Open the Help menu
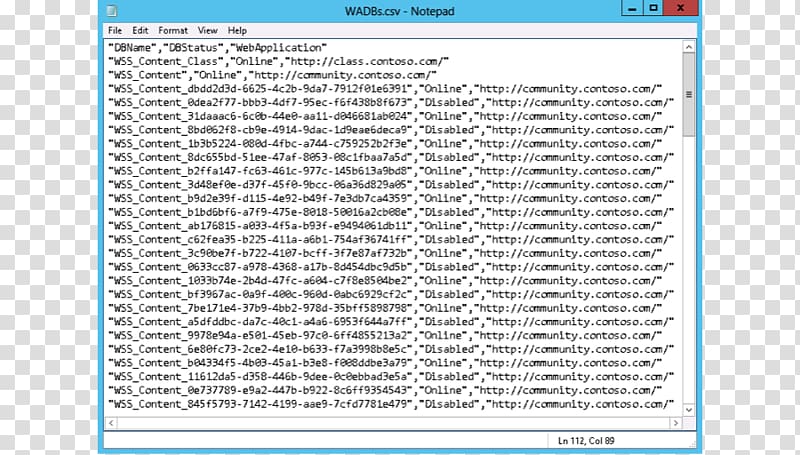The width and height of the screenshot is (800, 455). click(237, 31)
